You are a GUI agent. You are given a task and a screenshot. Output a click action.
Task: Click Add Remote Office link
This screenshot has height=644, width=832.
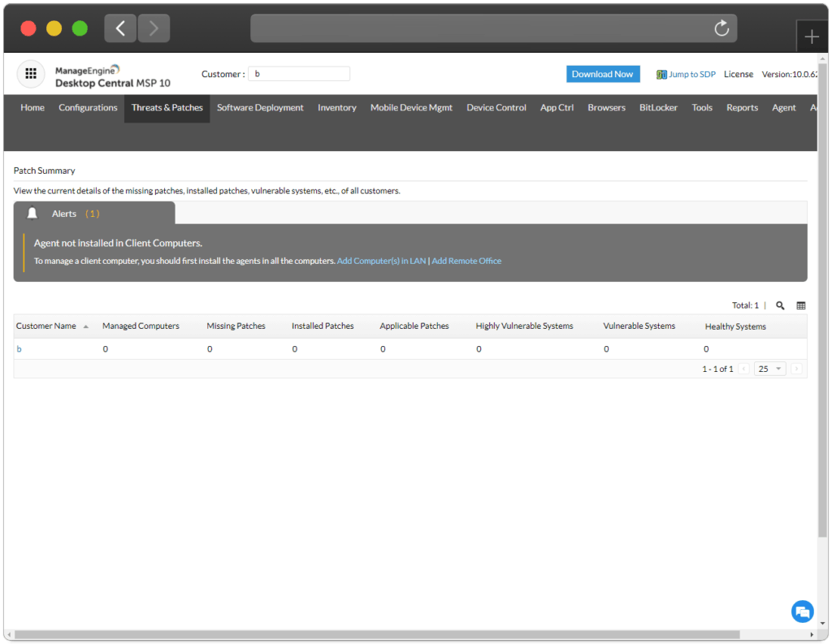[x=466, y=261]
